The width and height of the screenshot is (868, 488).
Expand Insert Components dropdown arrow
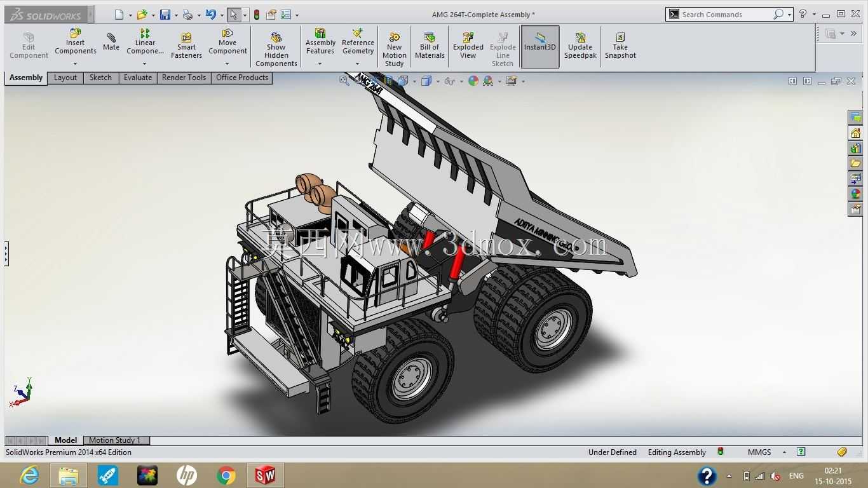(75, 64)
